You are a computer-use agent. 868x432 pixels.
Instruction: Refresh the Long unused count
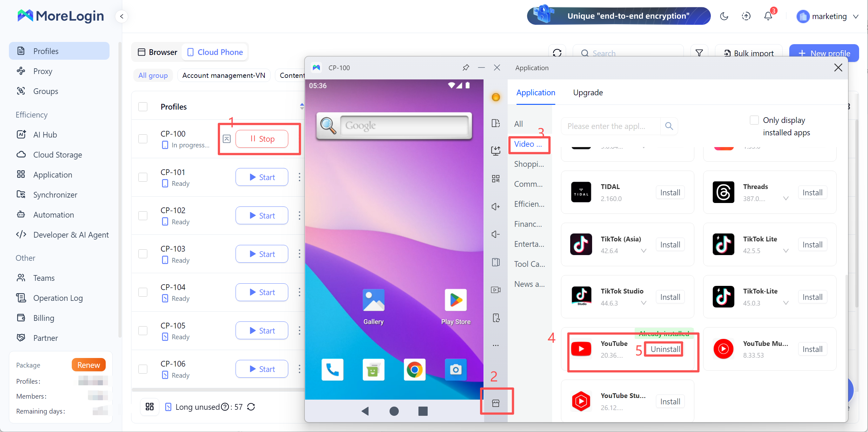[x=251, y=407]
